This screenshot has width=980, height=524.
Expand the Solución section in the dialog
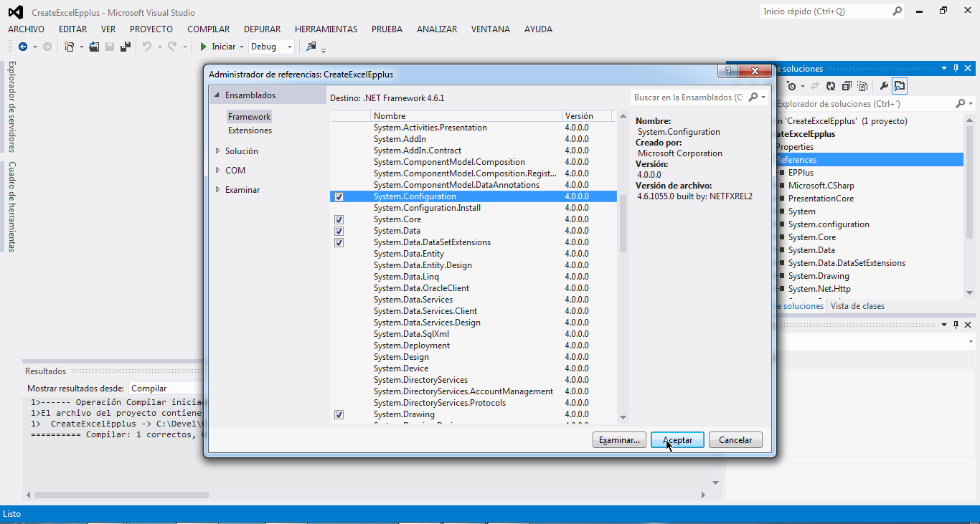(x=218, y=151)
